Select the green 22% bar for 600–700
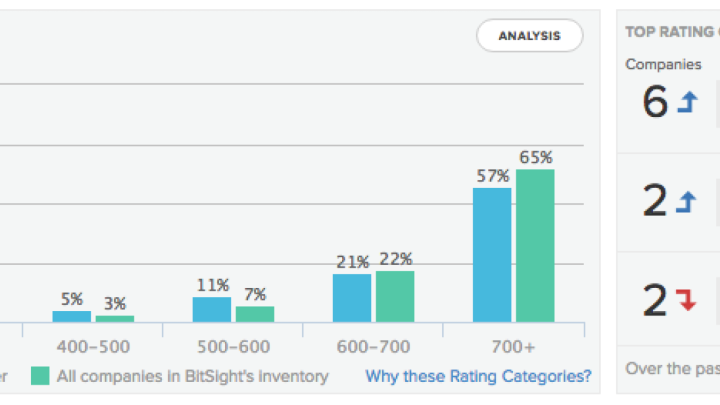 [395, 296]
